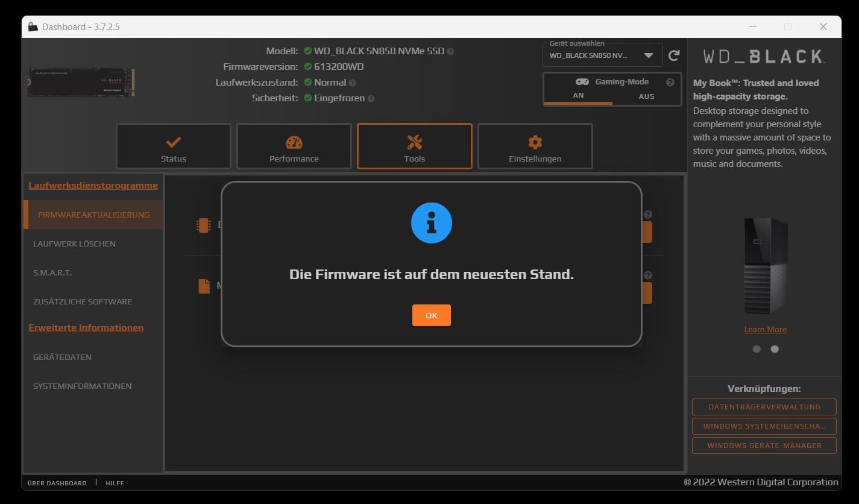Click the Normal drive health text
Image resolution: width=859 pixels, height=504 pixels.
(330, 82)
